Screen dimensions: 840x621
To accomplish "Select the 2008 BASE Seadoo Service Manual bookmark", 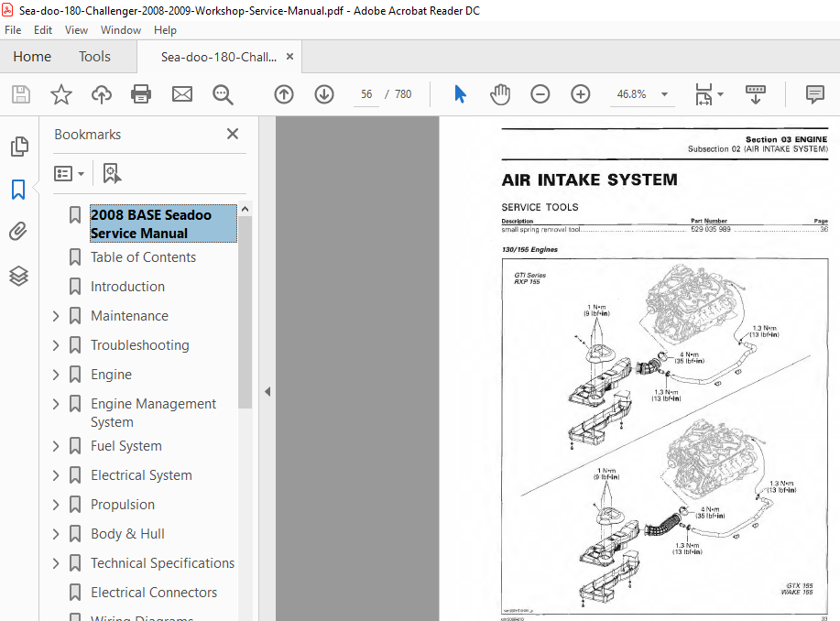I will 163,224.
